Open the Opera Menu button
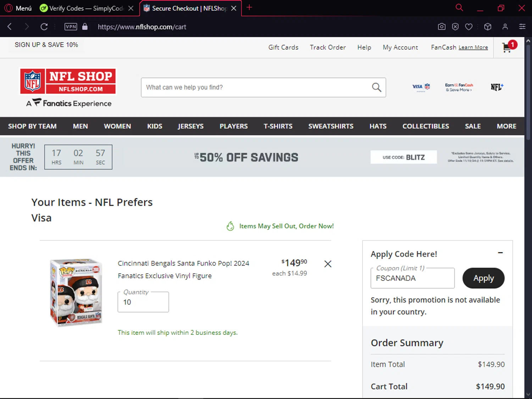532x399 pixels. pos(18,8)
